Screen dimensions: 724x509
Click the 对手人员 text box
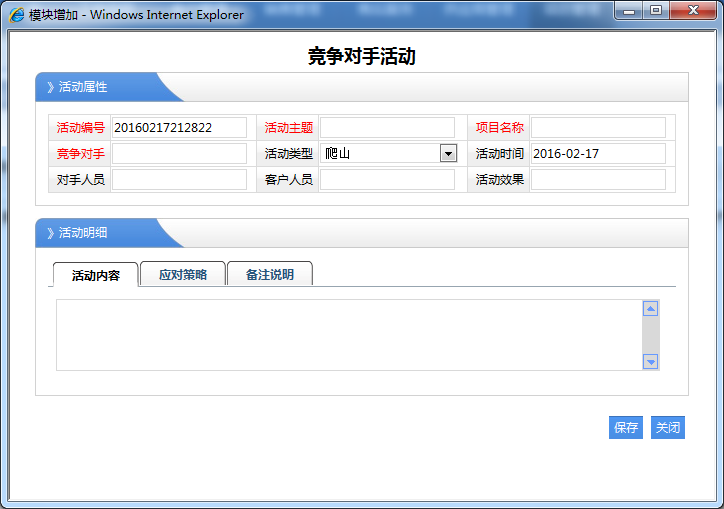[x=179, y=179]
